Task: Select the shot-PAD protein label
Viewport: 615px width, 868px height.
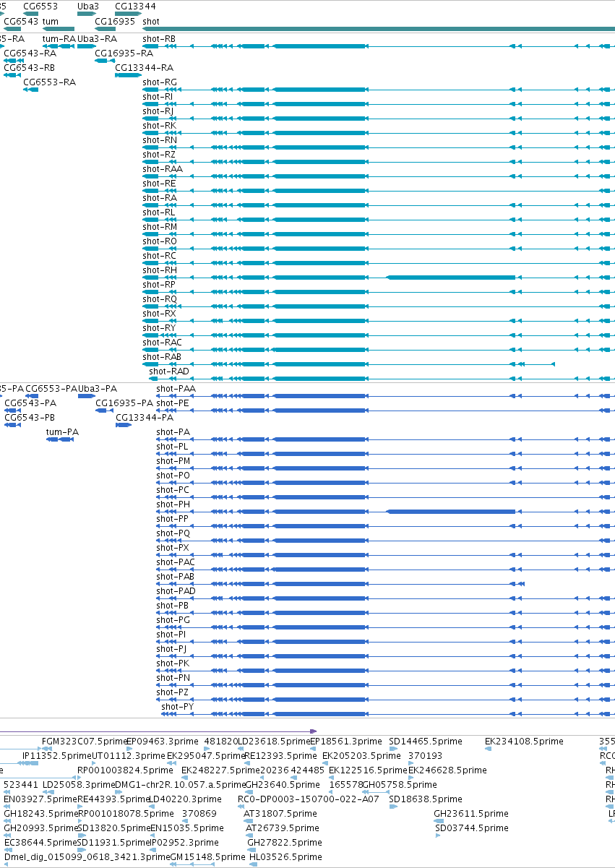Action: (176, 590)
